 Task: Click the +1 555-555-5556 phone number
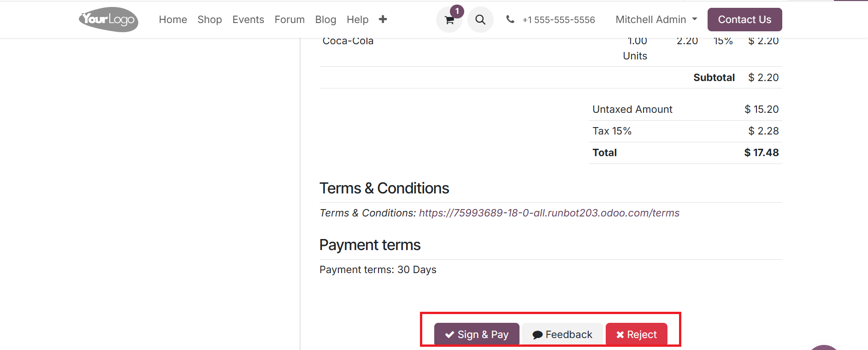[559, 20]
